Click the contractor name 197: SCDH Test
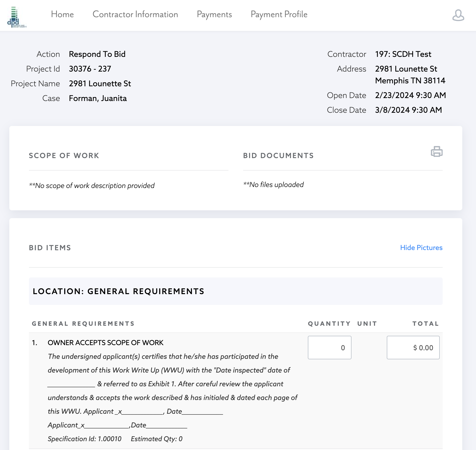Image resolution: width=476 pixels, height=450 pixels. 403,54
